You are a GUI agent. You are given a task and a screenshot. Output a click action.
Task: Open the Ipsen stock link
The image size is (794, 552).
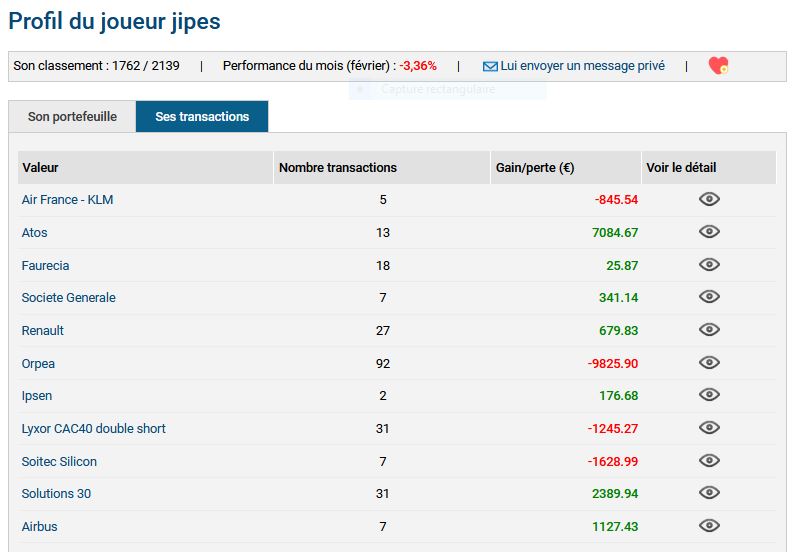[36, 396]
